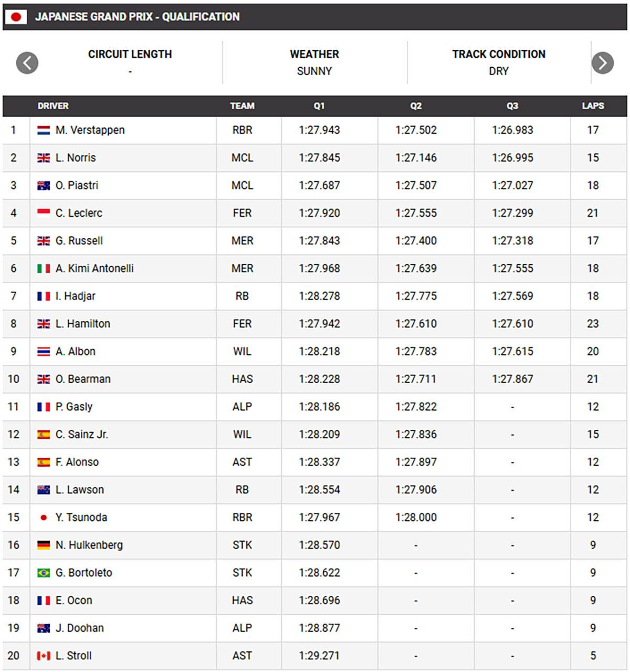Click the Weather Sunny info panel
Screen dimensions: 630x672
314,62
